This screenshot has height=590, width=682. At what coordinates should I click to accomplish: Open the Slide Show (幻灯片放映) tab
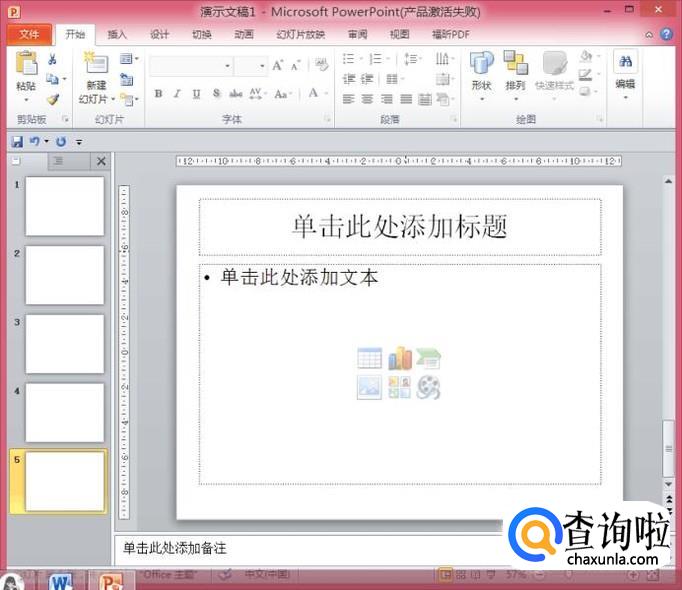coord(300,34)
